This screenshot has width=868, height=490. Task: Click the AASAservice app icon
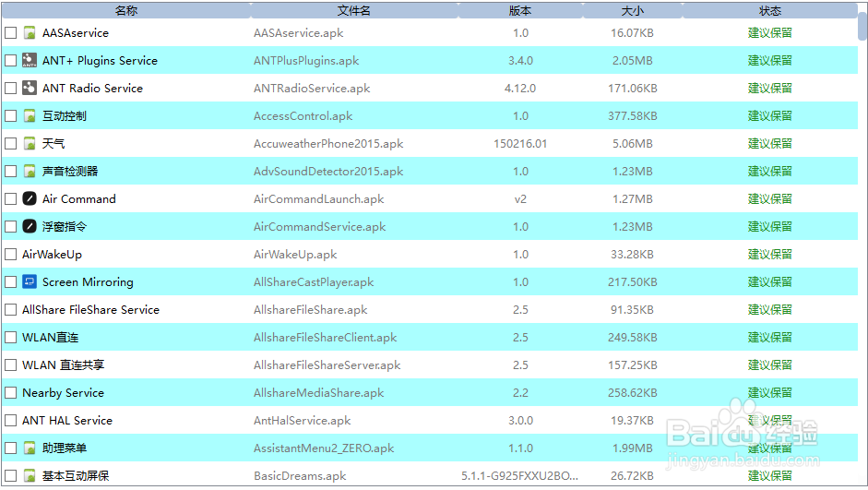(30, 32)
